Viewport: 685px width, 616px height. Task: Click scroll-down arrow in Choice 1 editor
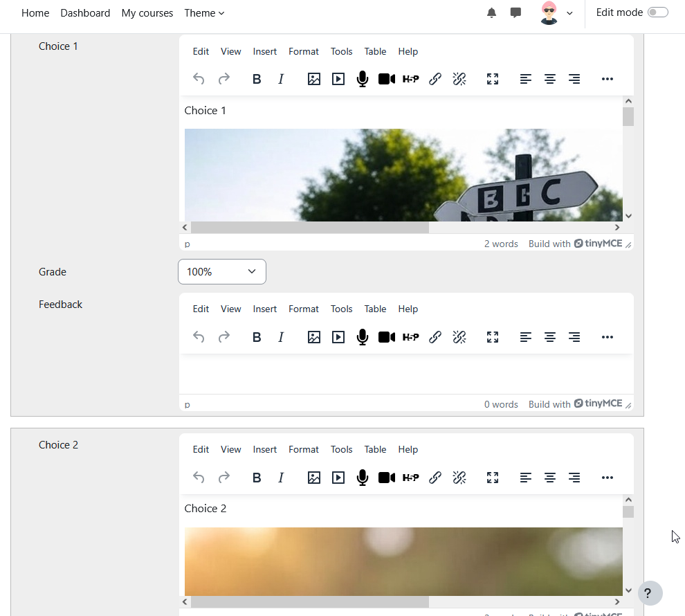point(628,216)
